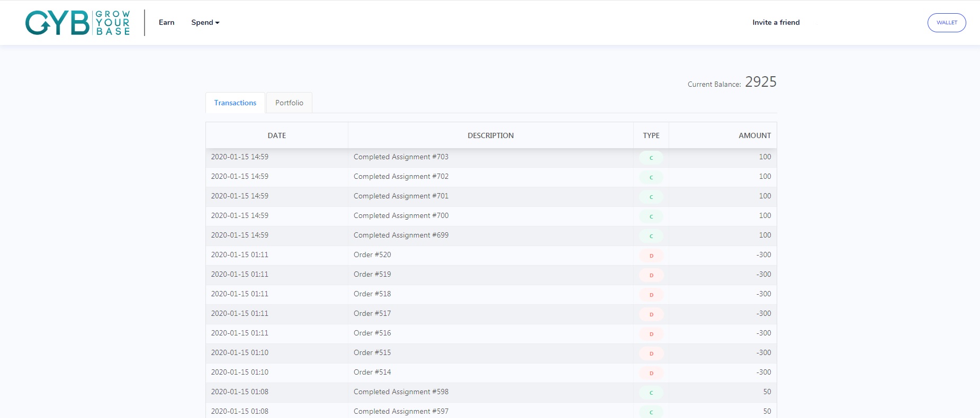Viewport: 980px width, 418px height.
Task: Click the Invite a friend link
Action: [x=776, y=22]
